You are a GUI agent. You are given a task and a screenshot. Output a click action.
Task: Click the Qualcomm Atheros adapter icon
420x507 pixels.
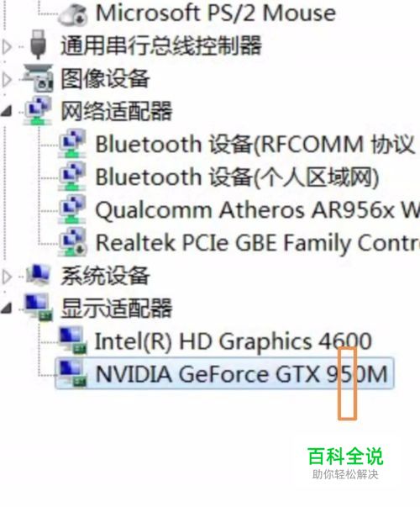point(71,209)
